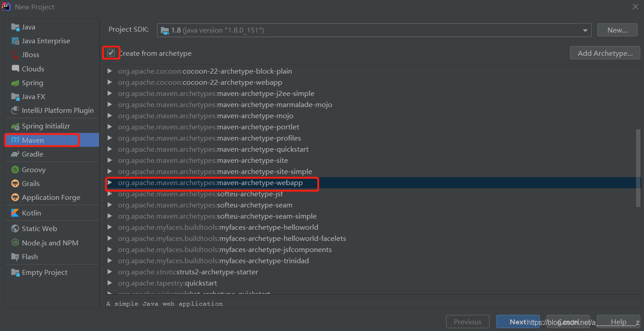Expand maven-archetype-webapp node arrow
Screen dimensions: 644x331
point(110,182)
